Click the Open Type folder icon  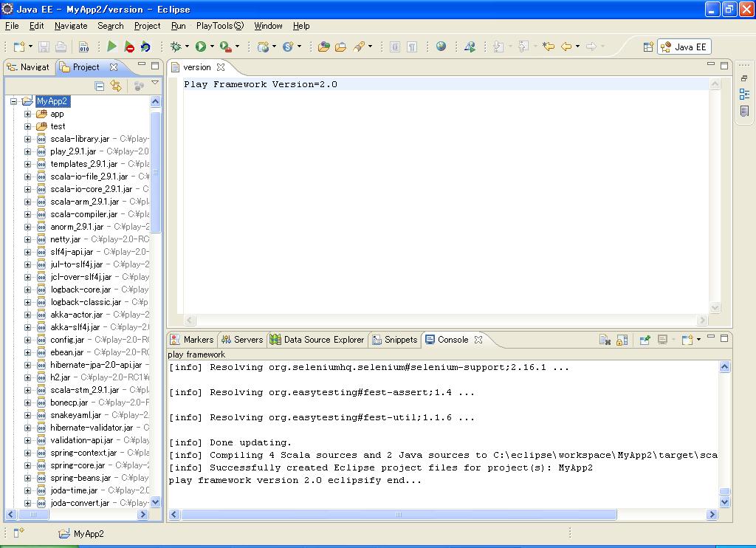pos(324,47)
